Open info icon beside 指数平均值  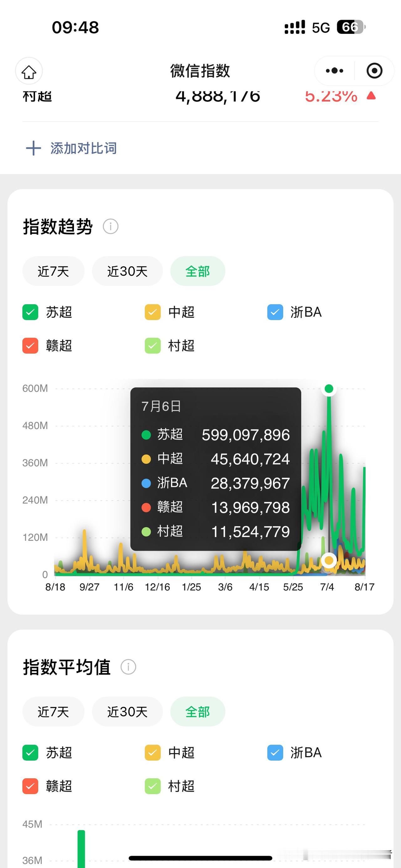[128, 666]
